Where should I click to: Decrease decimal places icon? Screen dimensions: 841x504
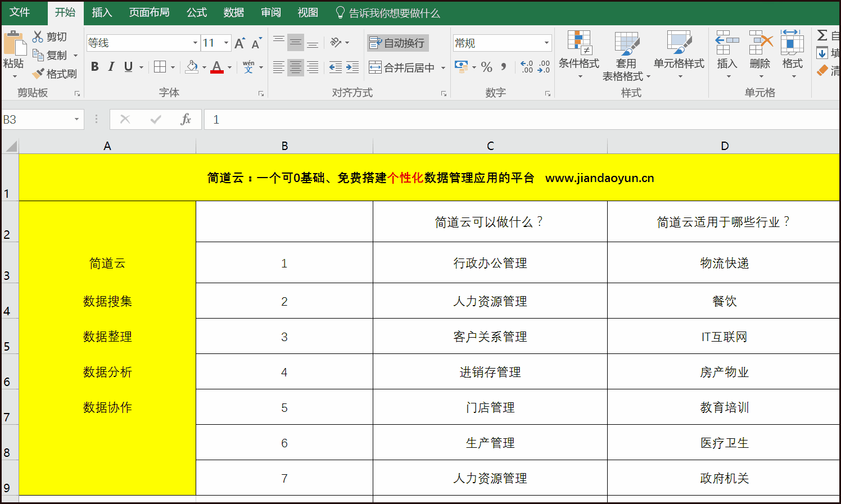tap(544, 67)
